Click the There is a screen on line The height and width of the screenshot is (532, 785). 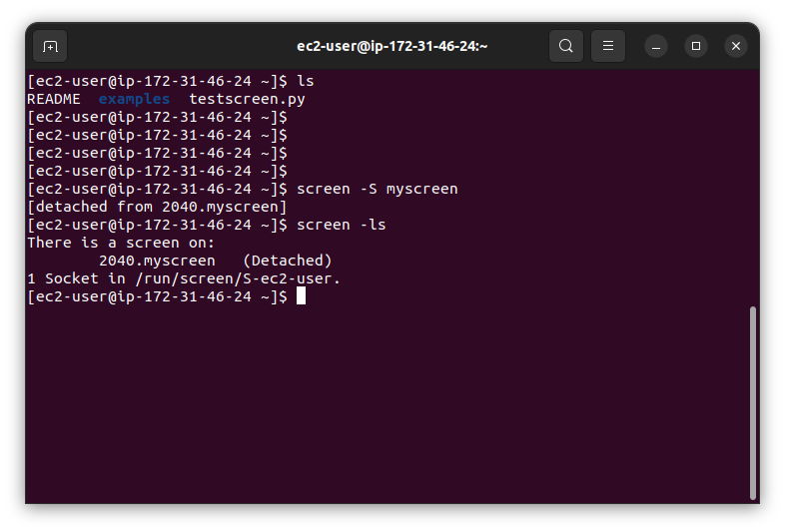(x=121, y=244)
